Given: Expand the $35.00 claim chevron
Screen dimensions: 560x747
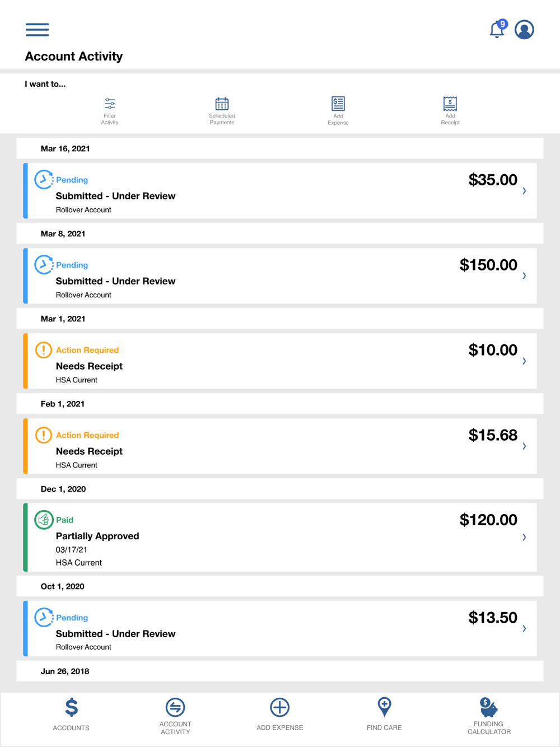Looking at the screenshot, I should tap(524, 191).
